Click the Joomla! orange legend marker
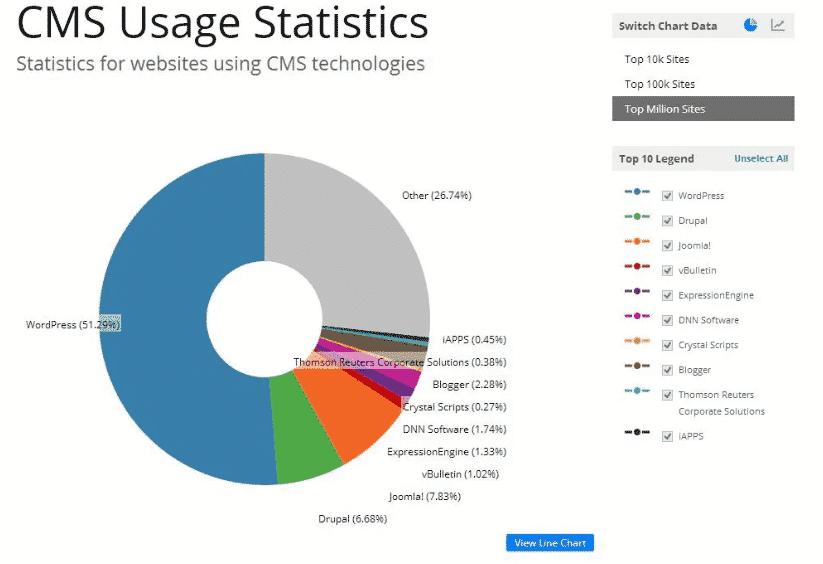The height and width of the screenshot is (564, 823). 637,241
